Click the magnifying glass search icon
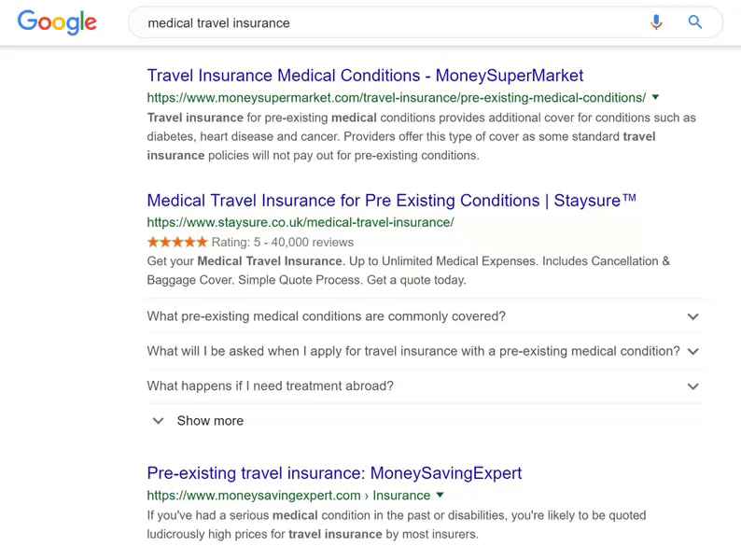Viewport: 741px width, 560px height. coord(695,22)
